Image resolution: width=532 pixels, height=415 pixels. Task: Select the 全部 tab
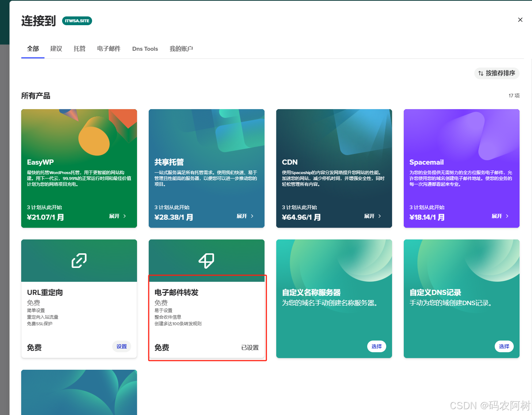[x=33, y=49]
